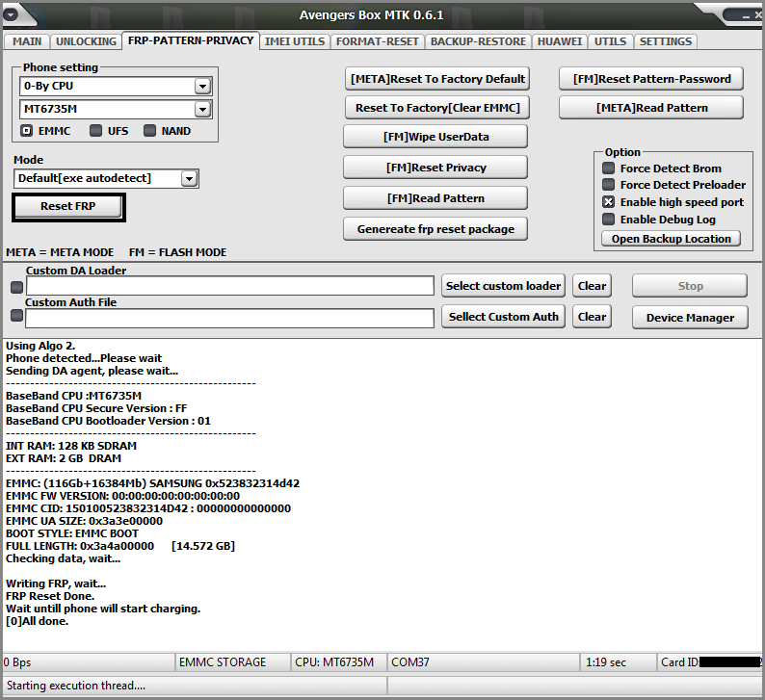Focus the Custom DA Loader path field
Viewport: 765px width, 700px height.
tap(230, 286)
